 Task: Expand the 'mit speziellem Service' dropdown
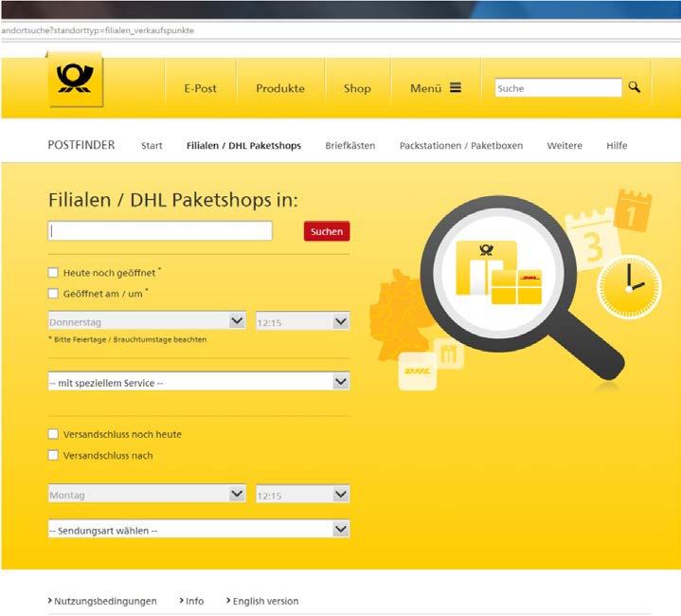[x=199, y=382]
